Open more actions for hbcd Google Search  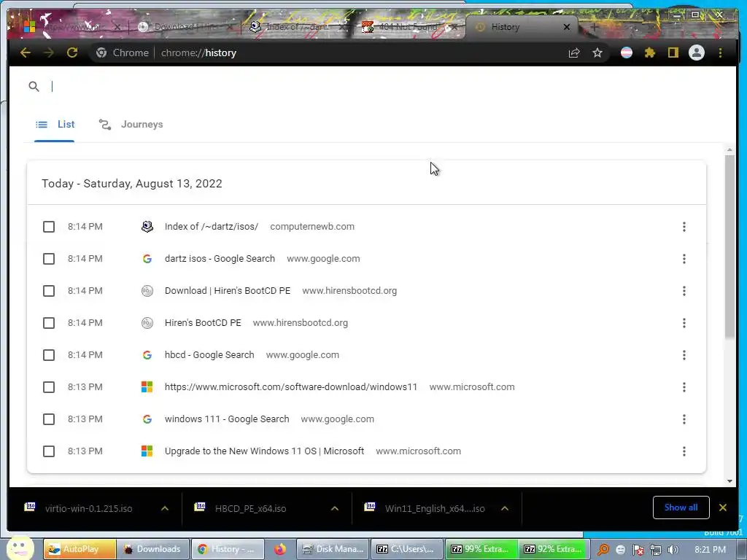(684, 355)
